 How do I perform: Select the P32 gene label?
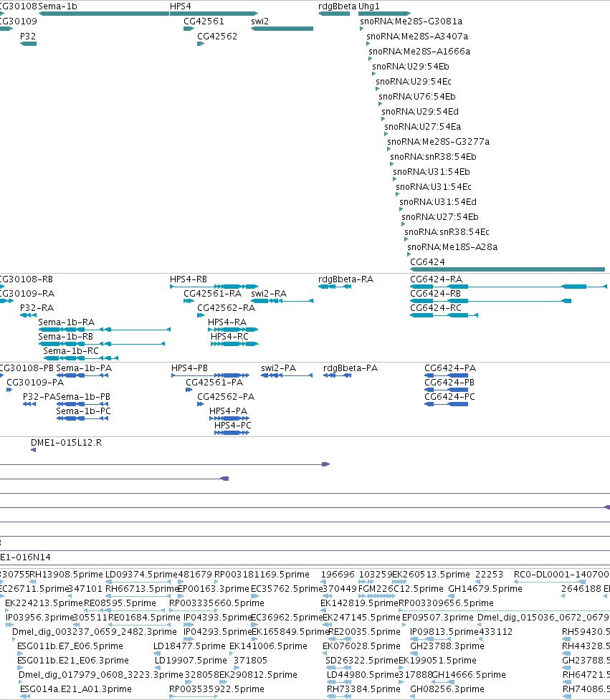pyautogui.click(x=28, y=36)
